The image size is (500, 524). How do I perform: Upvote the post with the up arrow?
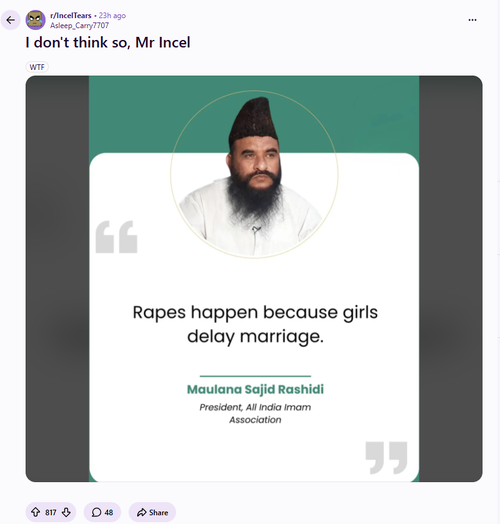coord(35,512)
